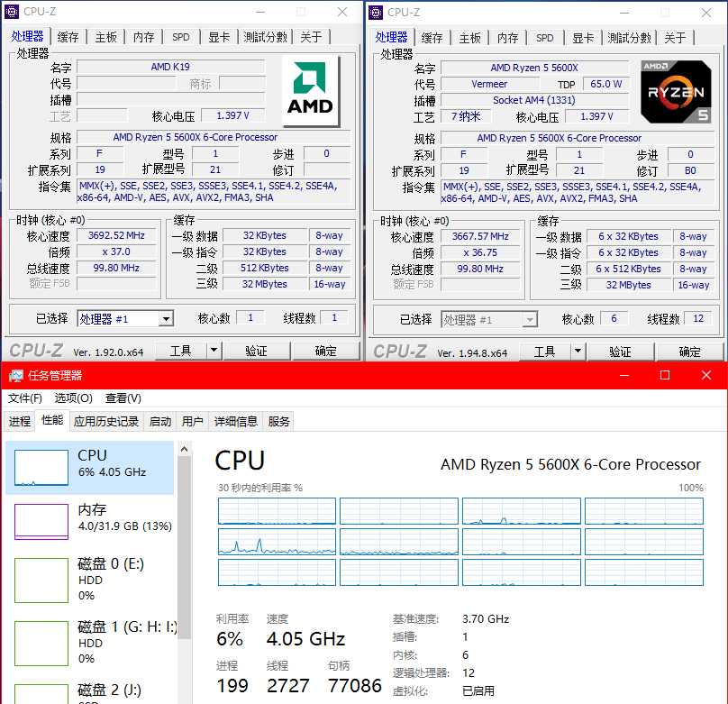Click 确定 in the right CPU-Z window
Screen dimensions: 728x704
tap(690, 352)
